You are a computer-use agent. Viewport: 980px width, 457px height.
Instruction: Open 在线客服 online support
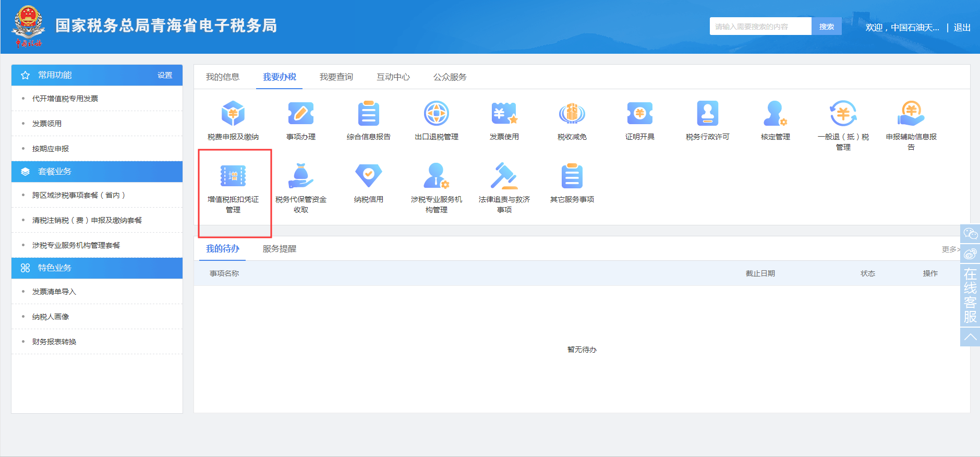970,295
